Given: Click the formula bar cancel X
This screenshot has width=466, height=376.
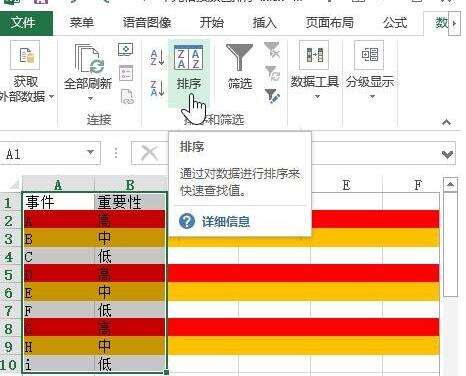Looking at the screenshot, I should click(x=150, y=153).
